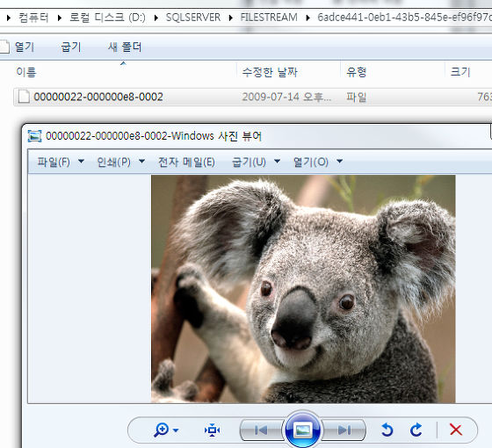Go to the previous photo

pyautogui.click(x=262, y=430)
